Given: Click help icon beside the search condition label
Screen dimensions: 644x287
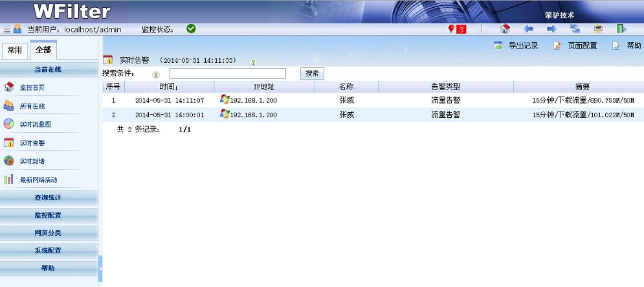Looking at the screenshot, I should pyautogui.click(x=155, y=75).
